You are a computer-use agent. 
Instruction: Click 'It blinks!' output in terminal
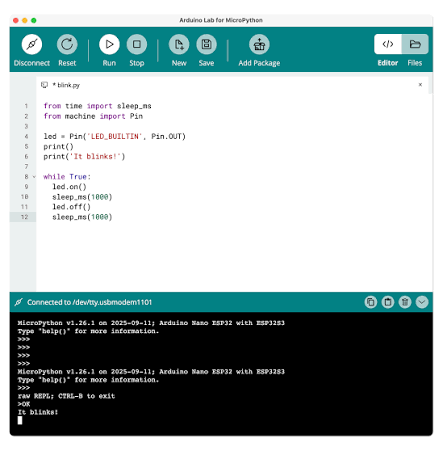point(38,412)
